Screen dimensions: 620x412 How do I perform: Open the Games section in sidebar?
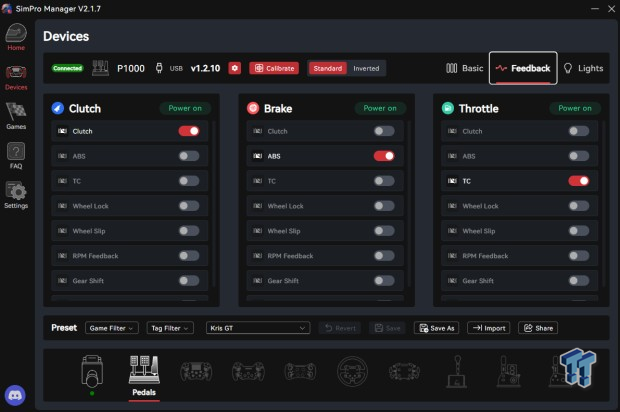16,116
